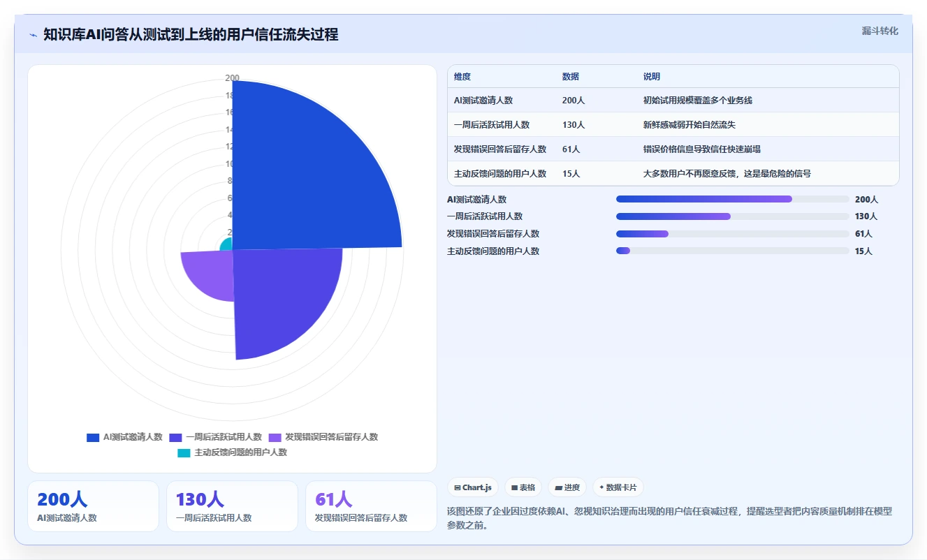927x560 pixels.
Task: Click the small cyan 主动反馈 chart segment
Action: tap(227, 244)
